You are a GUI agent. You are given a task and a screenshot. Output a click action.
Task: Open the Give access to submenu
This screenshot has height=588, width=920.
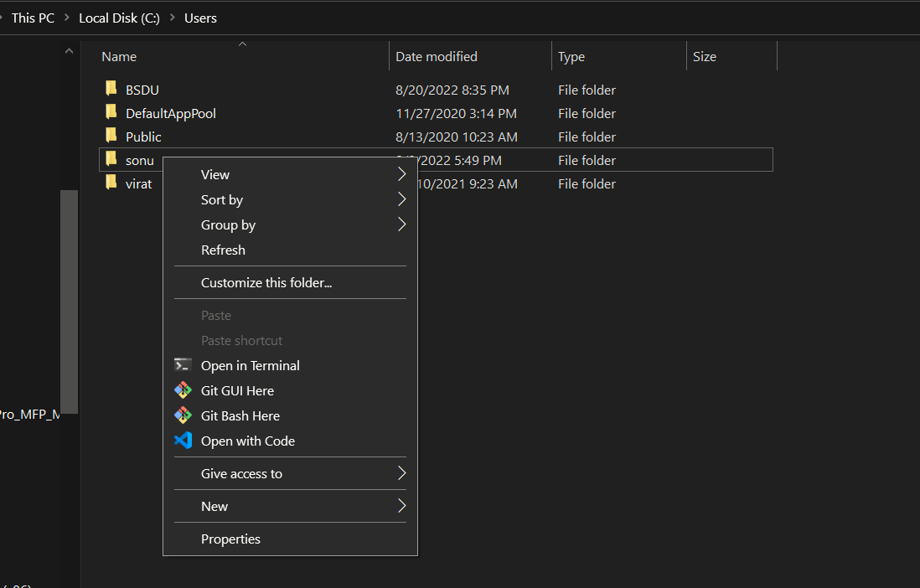(x=241, y=473)
